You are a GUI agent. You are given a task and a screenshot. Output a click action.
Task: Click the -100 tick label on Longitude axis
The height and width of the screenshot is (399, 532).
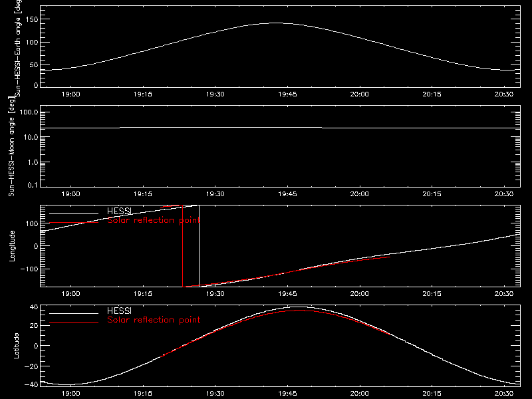coord(29,269)
